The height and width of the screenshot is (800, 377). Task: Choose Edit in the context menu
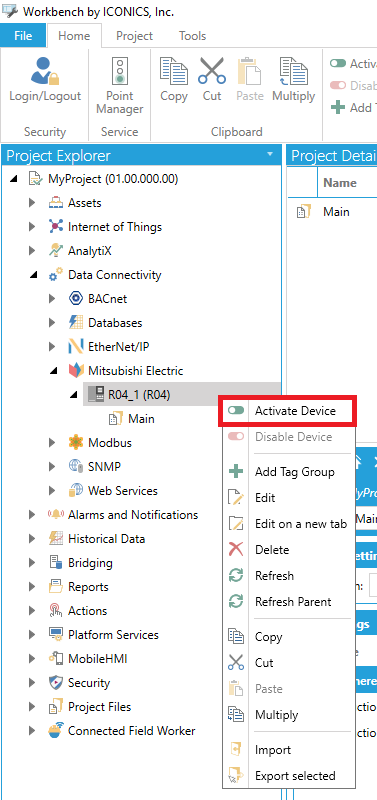coord(288,498)
